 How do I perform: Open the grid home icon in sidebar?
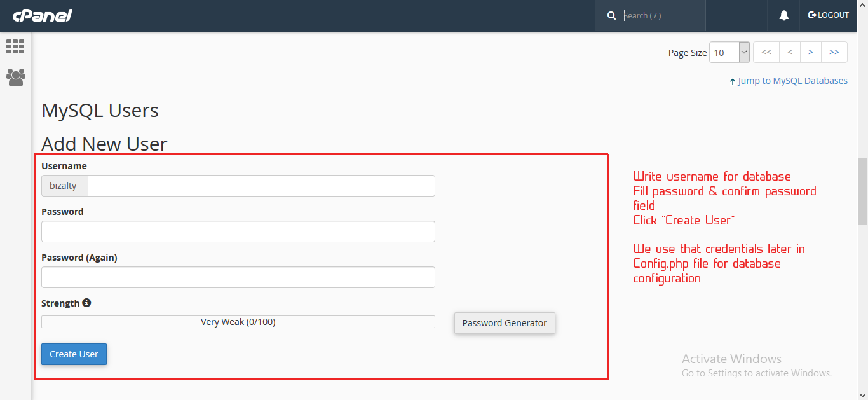(x=15, y=46)
